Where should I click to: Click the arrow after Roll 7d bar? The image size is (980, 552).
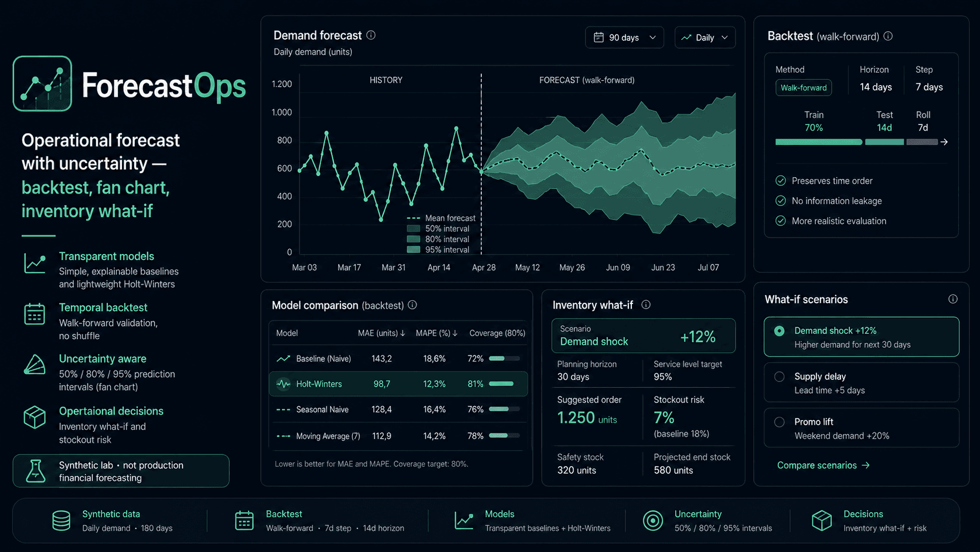coord(944,142)
